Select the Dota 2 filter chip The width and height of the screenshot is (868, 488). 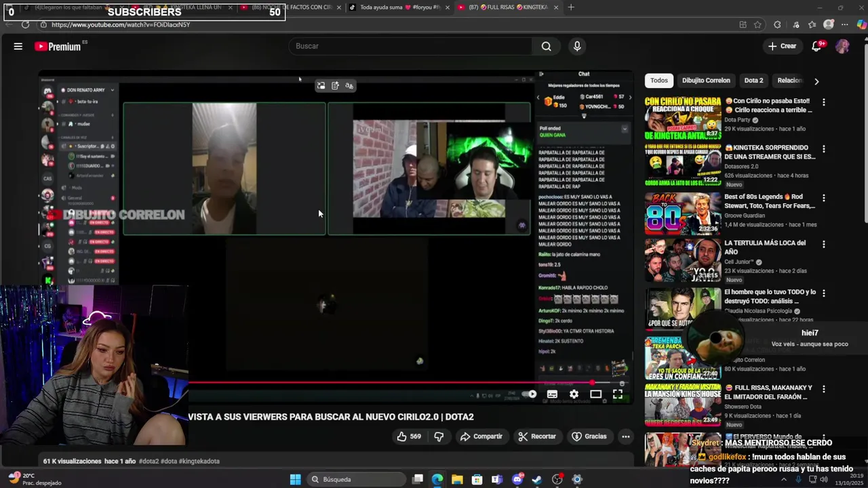753,81
